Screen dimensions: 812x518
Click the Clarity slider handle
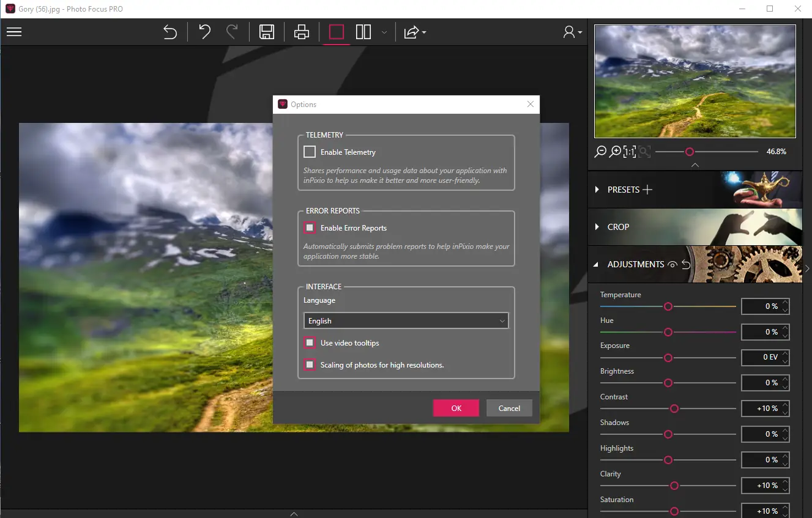tap(674, 486)
